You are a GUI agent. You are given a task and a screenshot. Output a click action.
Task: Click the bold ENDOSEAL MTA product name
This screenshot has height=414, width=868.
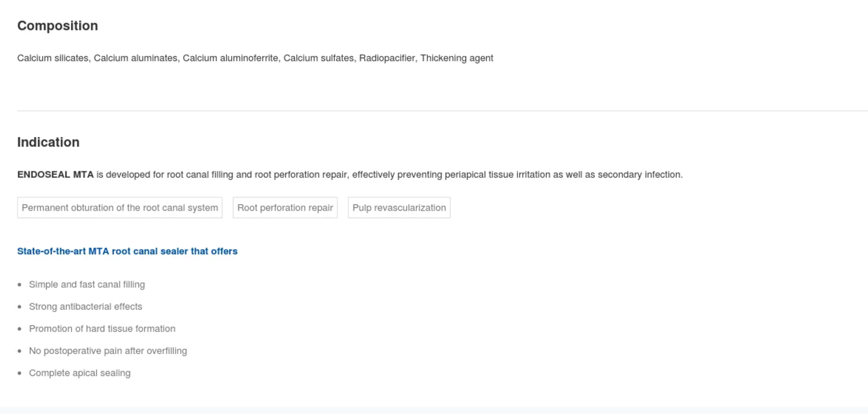(x=55, y=175)
